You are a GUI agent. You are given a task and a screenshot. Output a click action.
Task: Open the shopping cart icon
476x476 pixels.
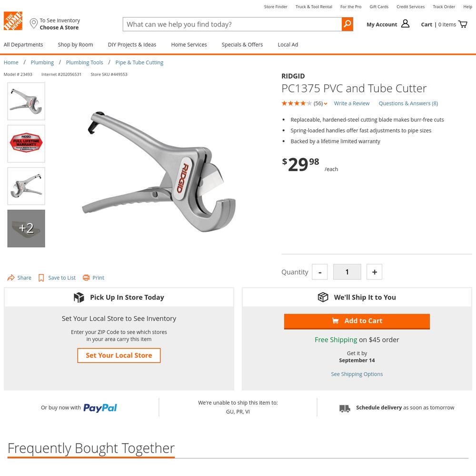[463, 24]
